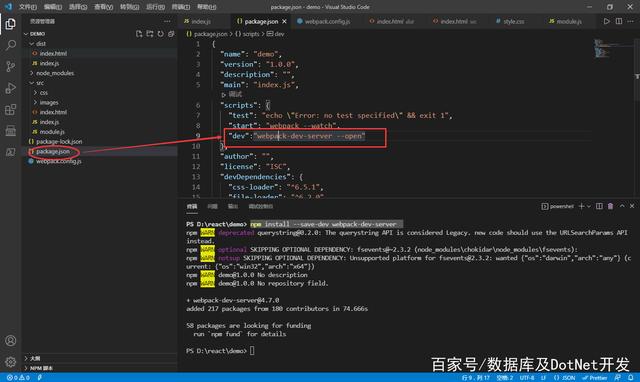
Task: Click errors and warnings count in status bar
Action: click(x=18, y=378)
